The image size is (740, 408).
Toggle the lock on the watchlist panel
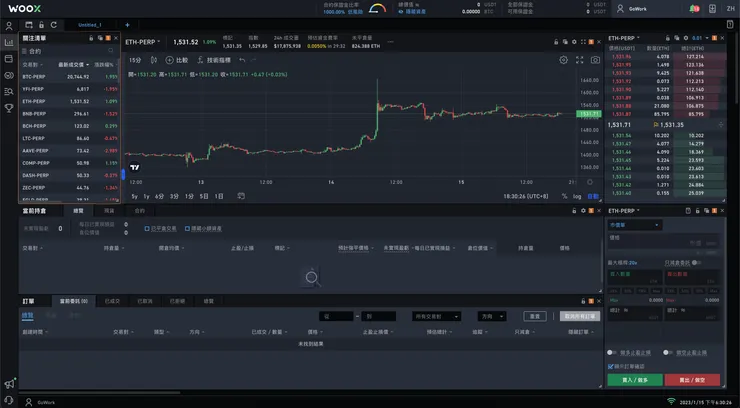[91, 38]
